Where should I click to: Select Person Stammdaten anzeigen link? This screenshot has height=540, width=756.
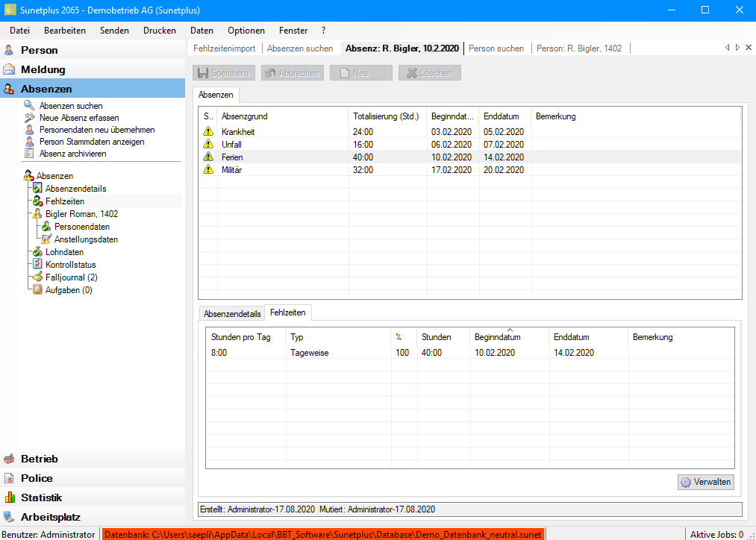point(92,142)
